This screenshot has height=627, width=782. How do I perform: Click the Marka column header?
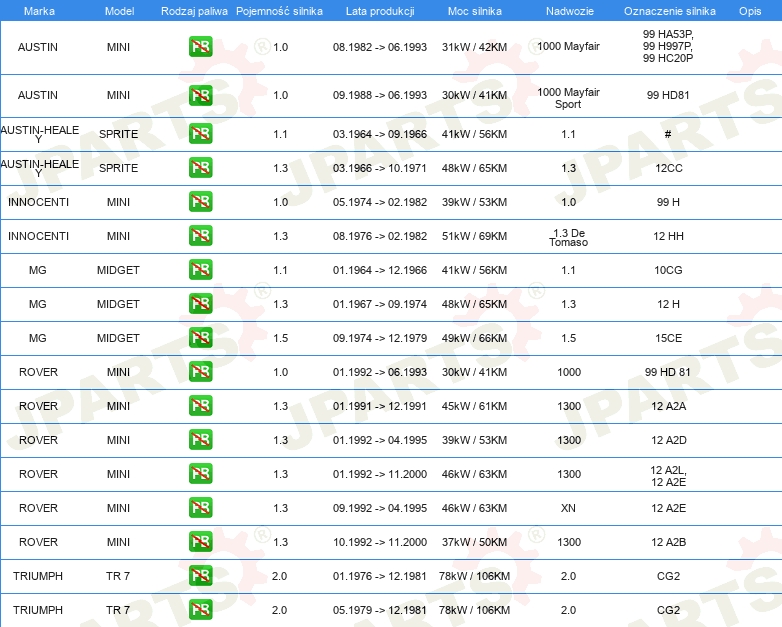click(39, 11)
